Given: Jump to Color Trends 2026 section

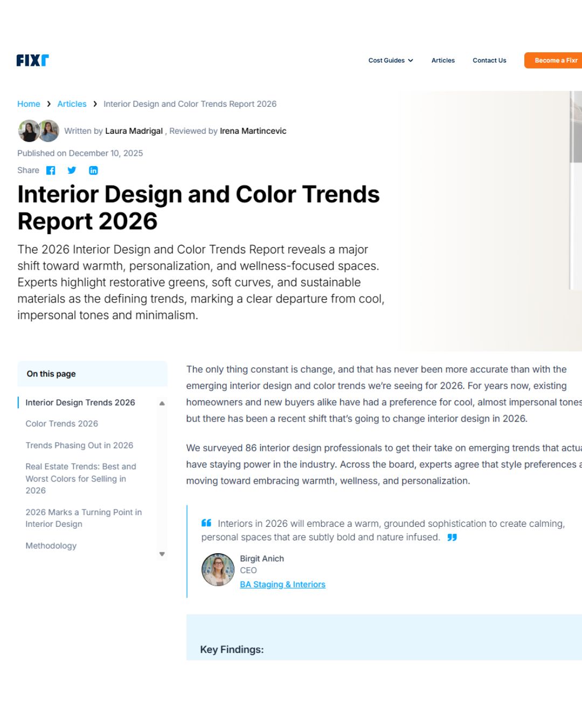Looking at the screenshot, I should (x=61, y=423).
